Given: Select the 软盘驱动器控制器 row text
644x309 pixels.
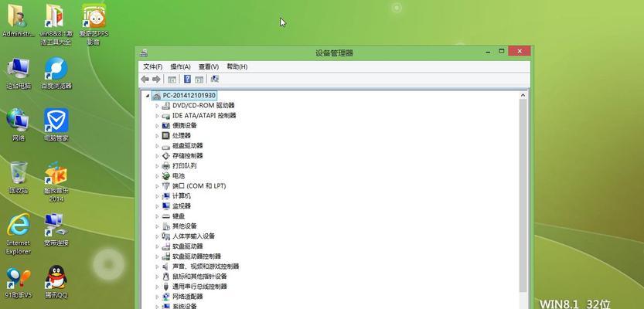Looking at the screenshot, I should [x=196, y=256].
